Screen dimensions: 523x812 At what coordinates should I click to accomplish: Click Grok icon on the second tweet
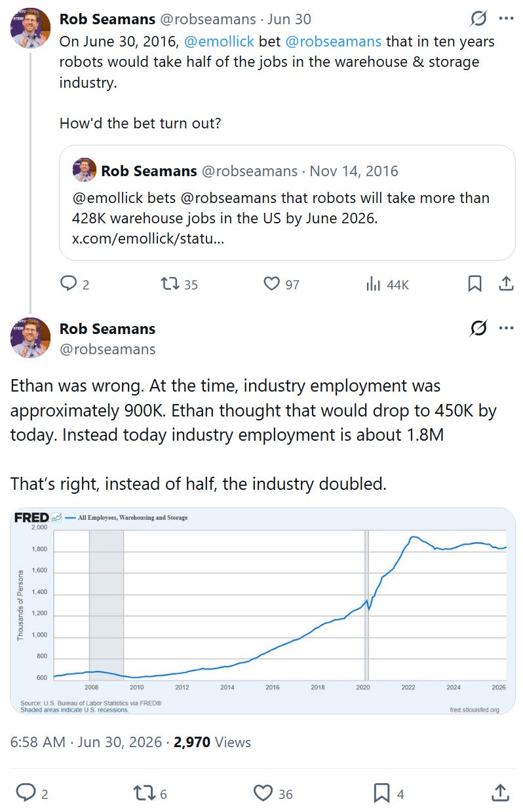click(478, 328)
